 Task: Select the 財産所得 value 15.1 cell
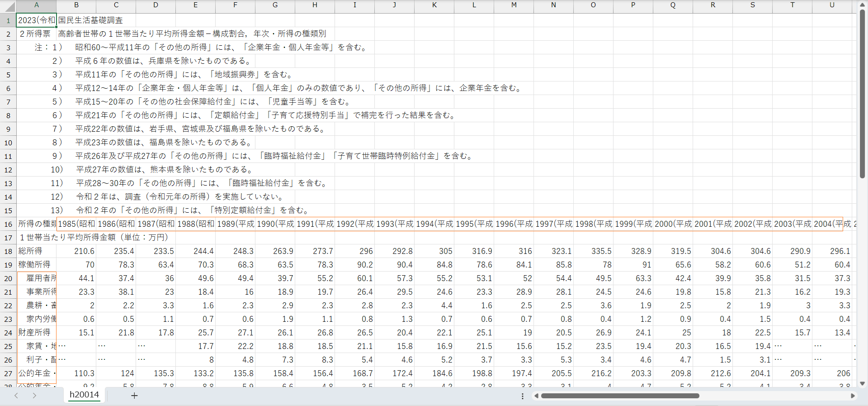click(76, 333)
